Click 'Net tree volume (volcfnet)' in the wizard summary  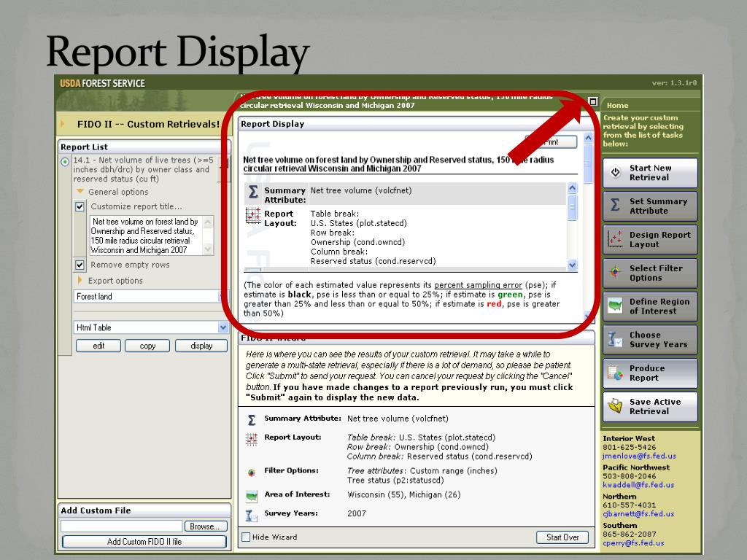coord(398,419)
